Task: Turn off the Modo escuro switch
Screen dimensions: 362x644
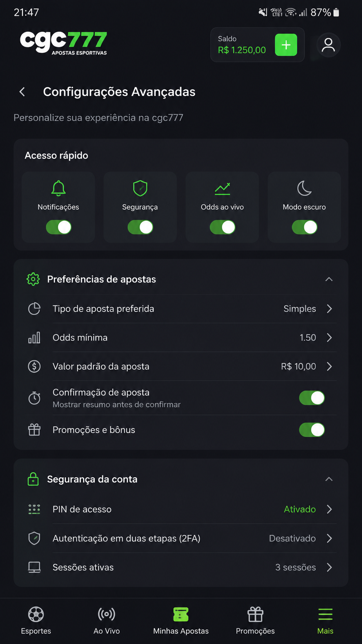Action: pyautogui.click(x=304, y=227)
